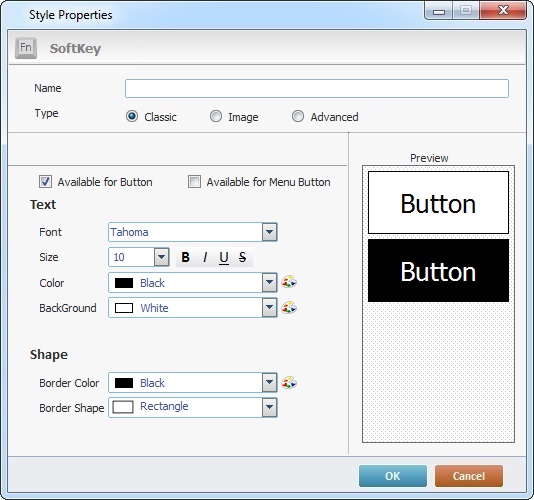Open custom color palette for text Color
The width and height of the screenshot is (534, 500).
(x=289, y=282)
